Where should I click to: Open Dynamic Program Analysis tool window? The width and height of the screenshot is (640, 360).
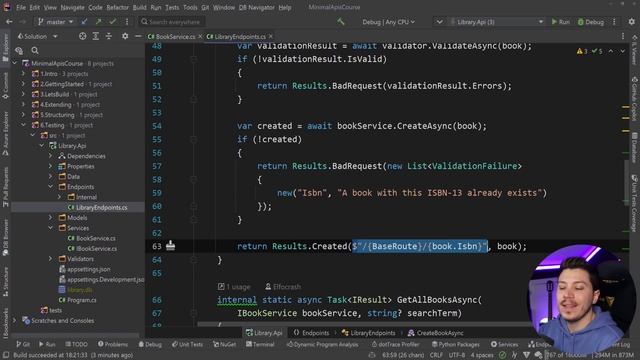click(x=322, y=344)
